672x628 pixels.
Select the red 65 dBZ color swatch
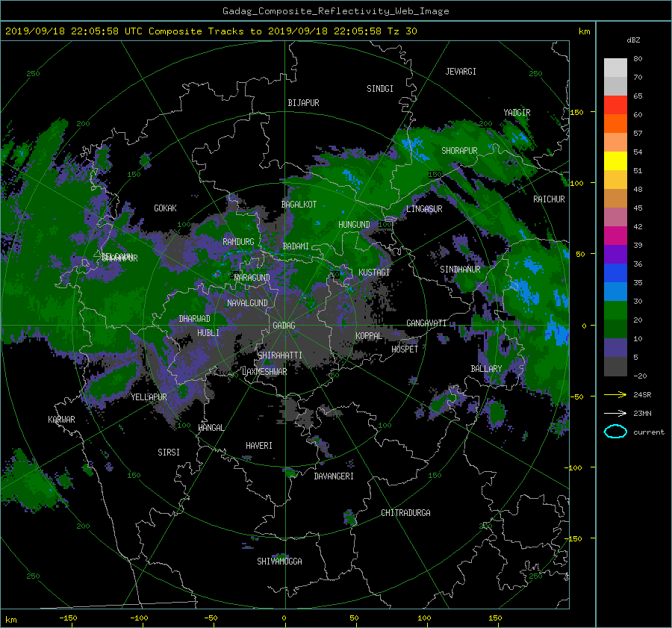pos(615,105)
